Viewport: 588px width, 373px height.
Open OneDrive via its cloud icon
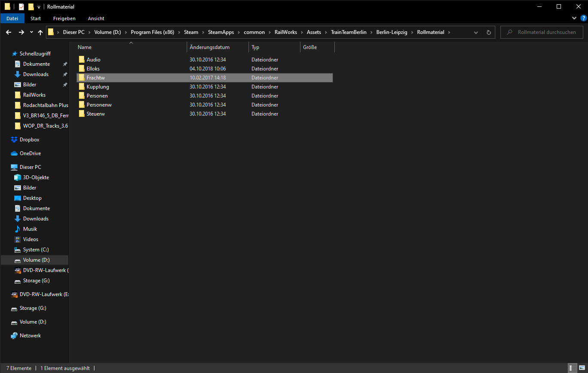click(14, 153)
